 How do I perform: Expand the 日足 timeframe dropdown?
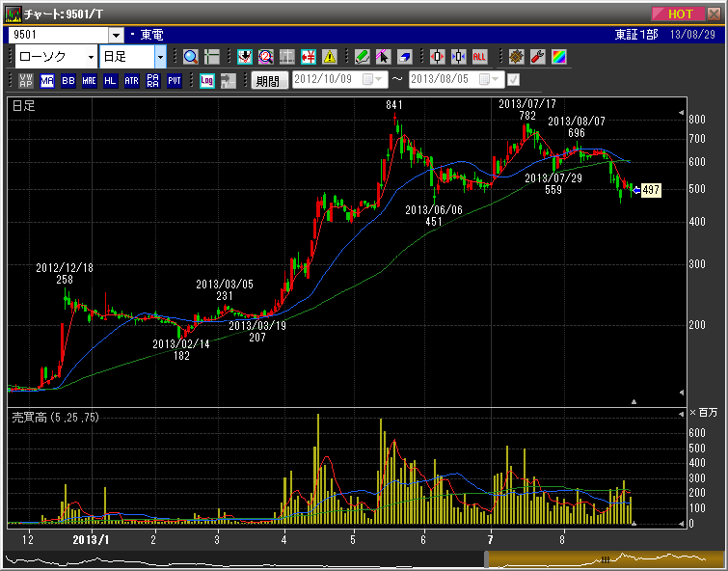click(x=160, y=57)
